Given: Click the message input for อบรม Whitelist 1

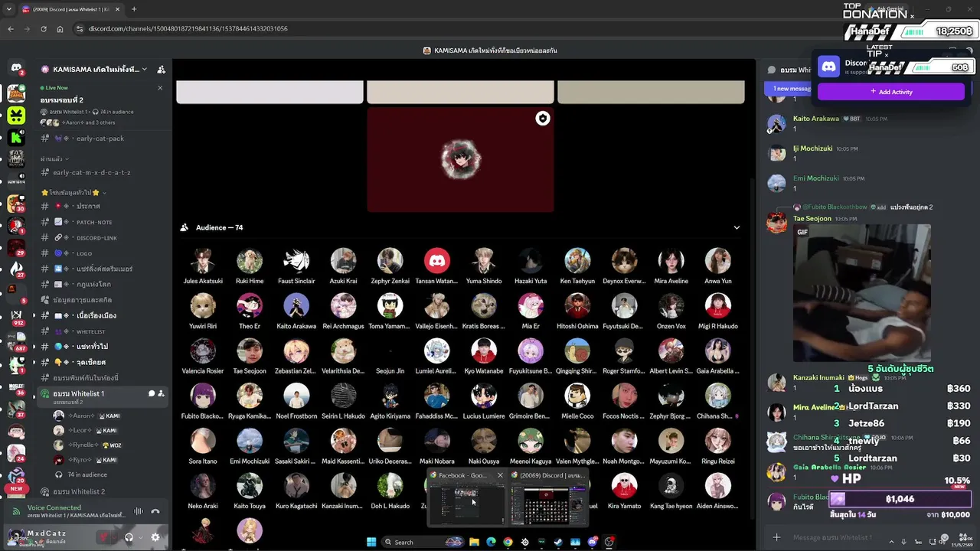Looking at the screenshot, I should click(x=831, y=537).
